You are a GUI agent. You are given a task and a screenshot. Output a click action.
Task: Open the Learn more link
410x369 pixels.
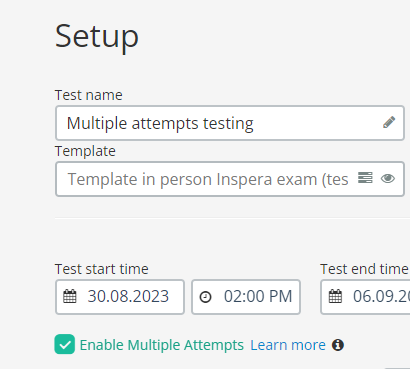288,345
